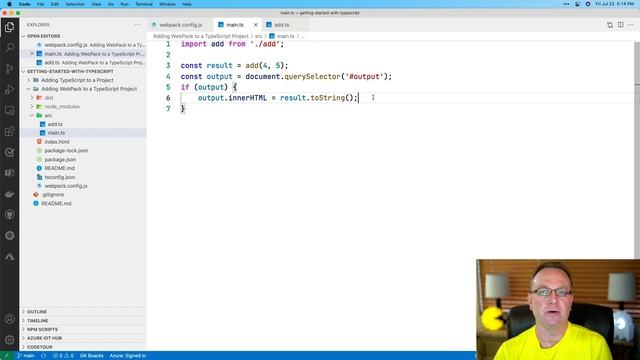Open the Run and Debug view
The height and width of the screenshot is (360, 640).
click(9, 90)
